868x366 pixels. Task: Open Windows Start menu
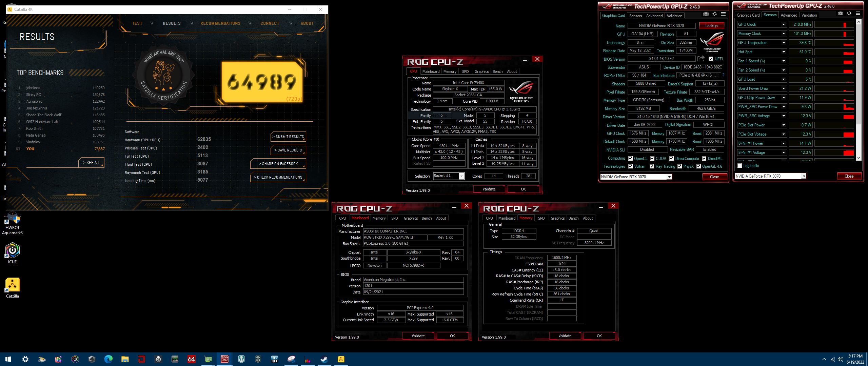pos(8,359)
